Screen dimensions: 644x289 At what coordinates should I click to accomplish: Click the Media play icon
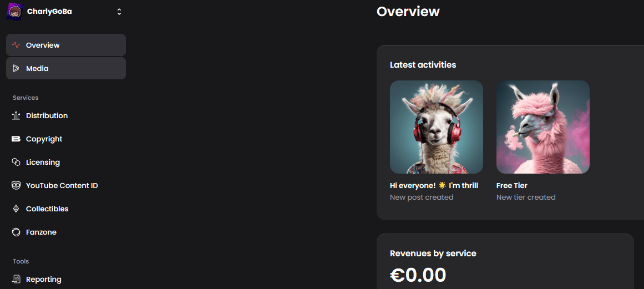point(16,69)
